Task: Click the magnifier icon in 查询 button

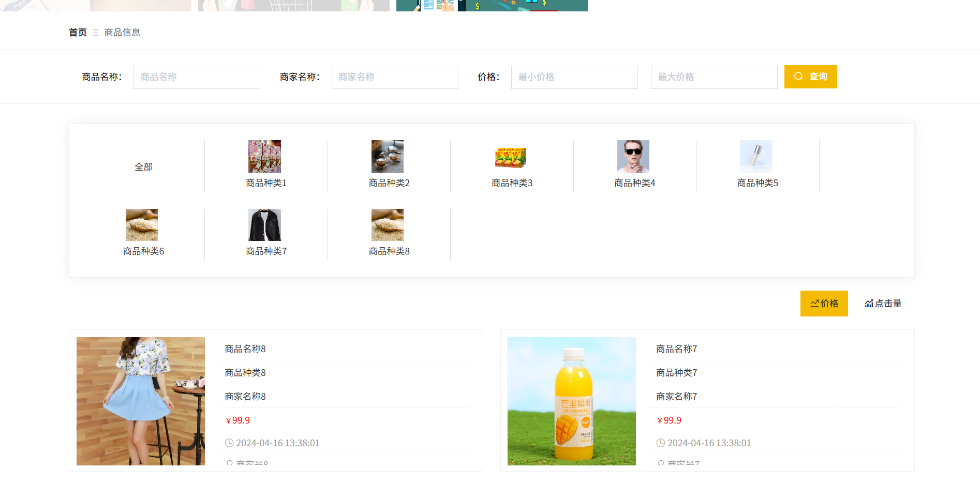Action: tap(798, 77)
